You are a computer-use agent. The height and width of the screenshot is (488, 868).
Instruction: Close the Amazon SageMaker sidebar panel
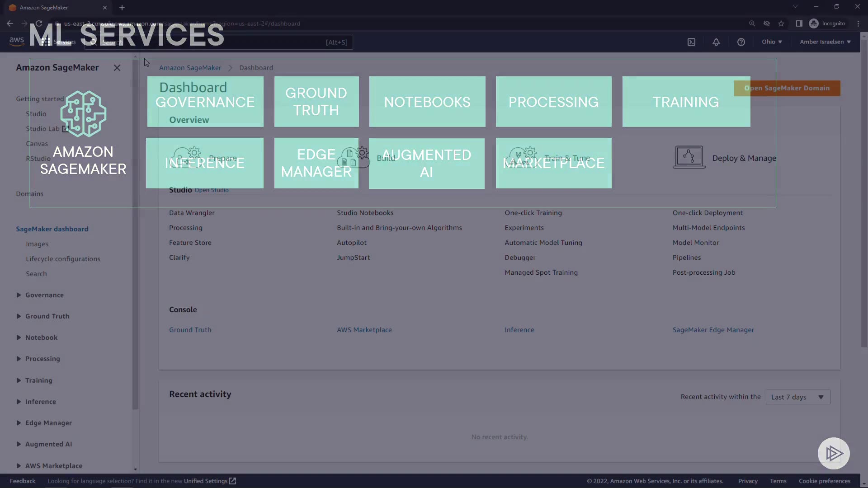[117, 68]
